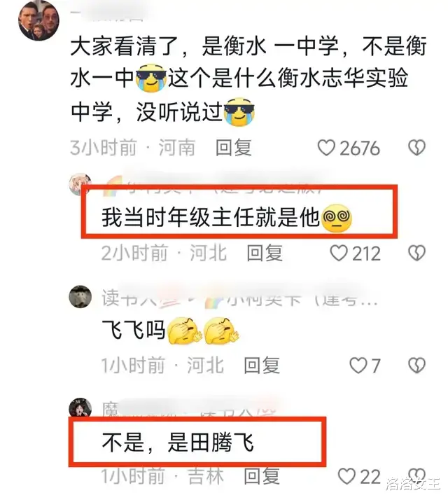The width and height of the screenshot is (448, 500).
Task: Reply to the top comment from 河南
Action: (x=233, y=148)
